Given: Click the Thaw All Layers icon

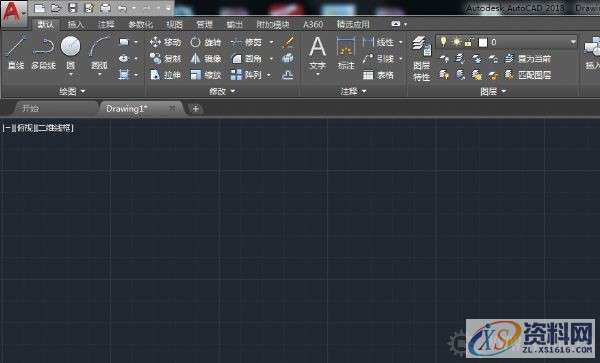Looking at the screenshot, I should (476, 75).
